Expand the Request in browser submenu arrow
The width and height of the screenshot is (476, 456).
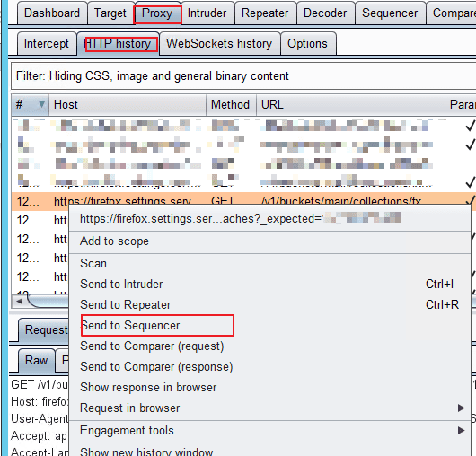pos(461,408)
